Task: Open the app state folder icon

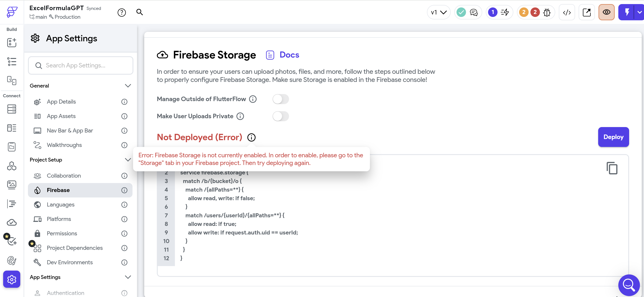Action: [x=12, y=147]
